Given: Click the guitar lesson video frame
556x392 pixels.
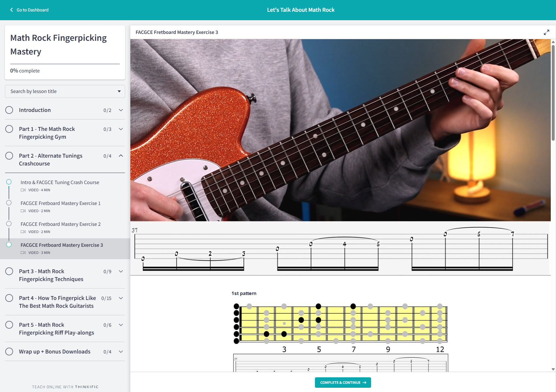Looking at the screenshot, I should coord(340,130).
